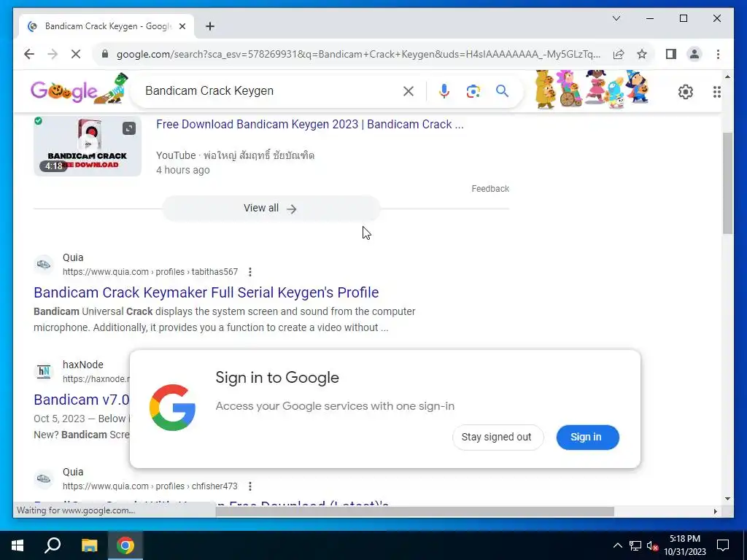This screenshot has height=560, width=747.
Task: Open the taskbar clock and date
Action: [x=684, y=545]
